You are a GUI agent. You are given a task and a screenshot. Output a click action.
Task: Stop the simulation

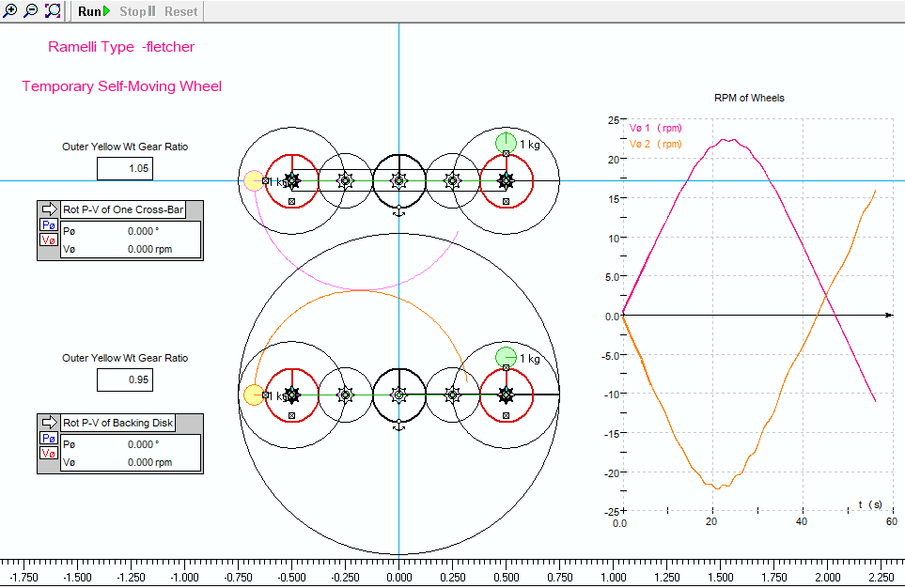(137, 11)
